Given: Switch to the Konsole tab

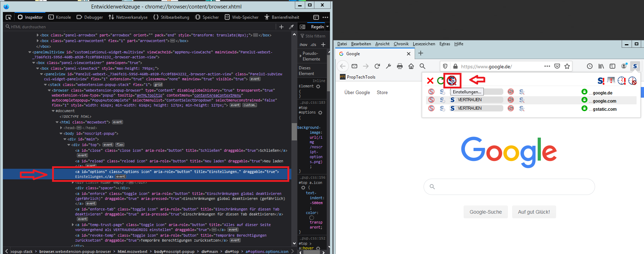Looking at the screenshot, I should (x=60, y=17).
